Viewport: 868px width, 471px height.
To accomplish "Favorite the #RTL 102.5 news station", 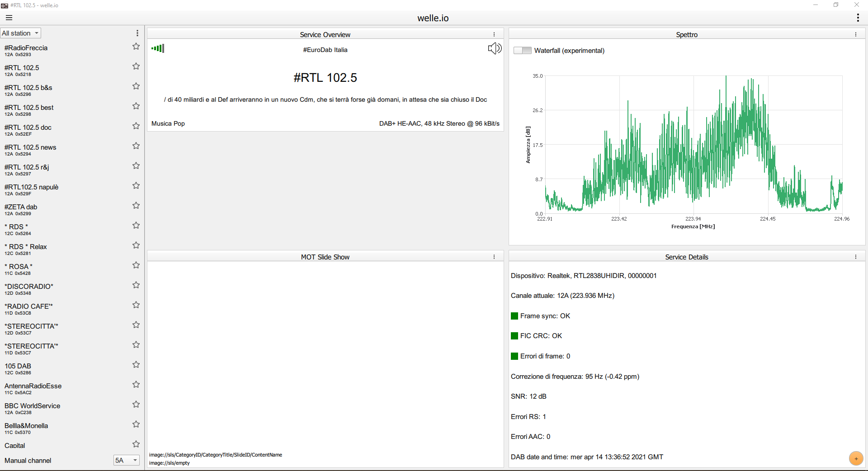I will (x=136, y=146).
